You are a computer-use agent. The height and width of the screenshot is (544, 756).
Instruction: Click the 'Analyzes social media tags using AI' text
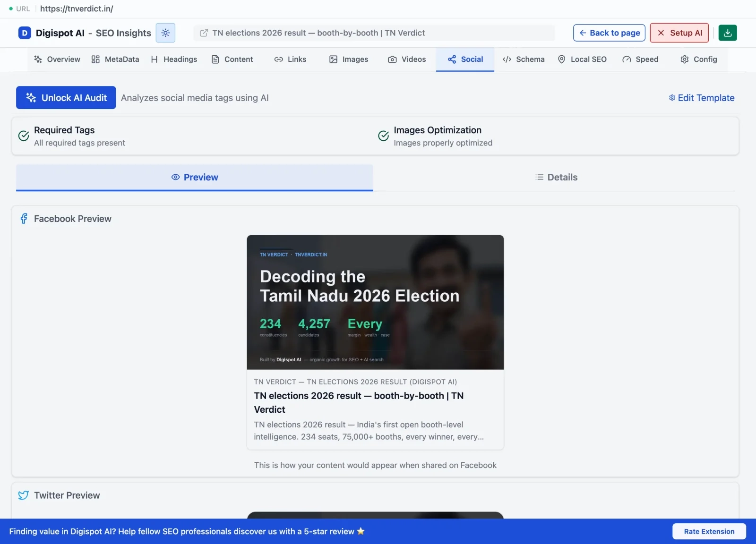(x=195, y=98)
